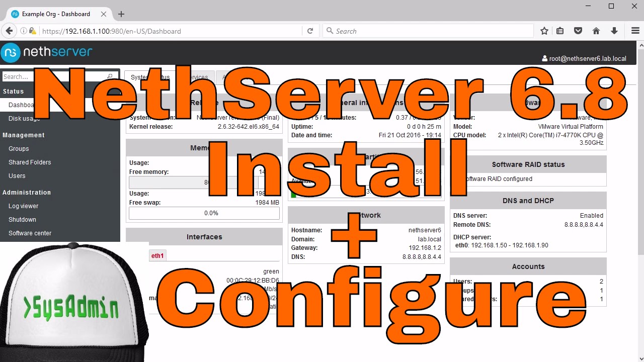Open Shutdown page
This screenshot has width=644, height=362.
coord(22,220)
